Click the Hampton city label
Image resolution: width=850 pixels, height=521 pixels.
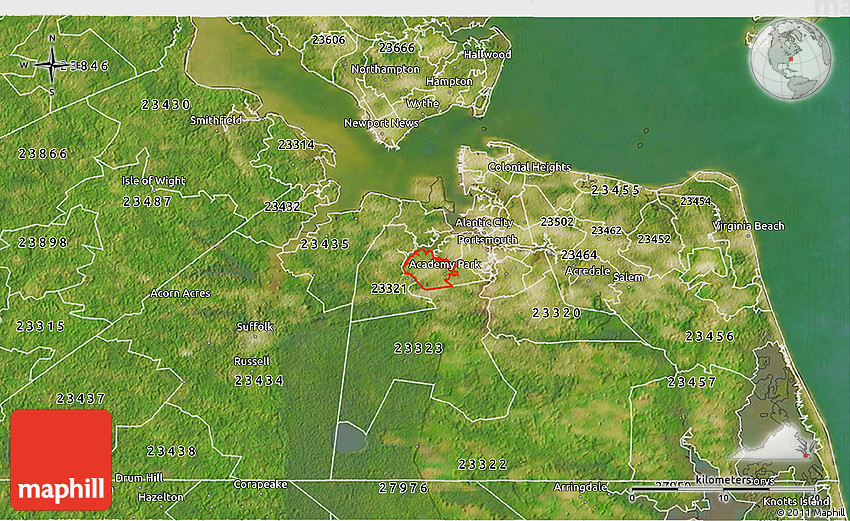click(449, 82)
